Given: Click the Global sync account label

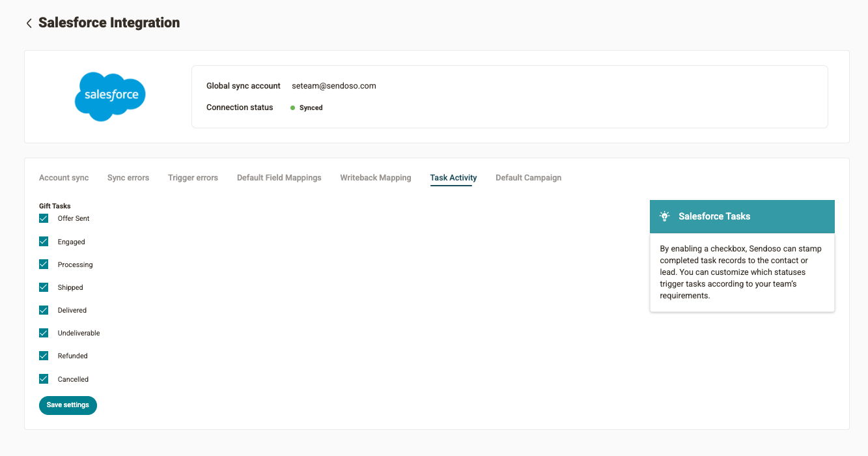Looking at the screenshot, I should (x=244, y=86).
